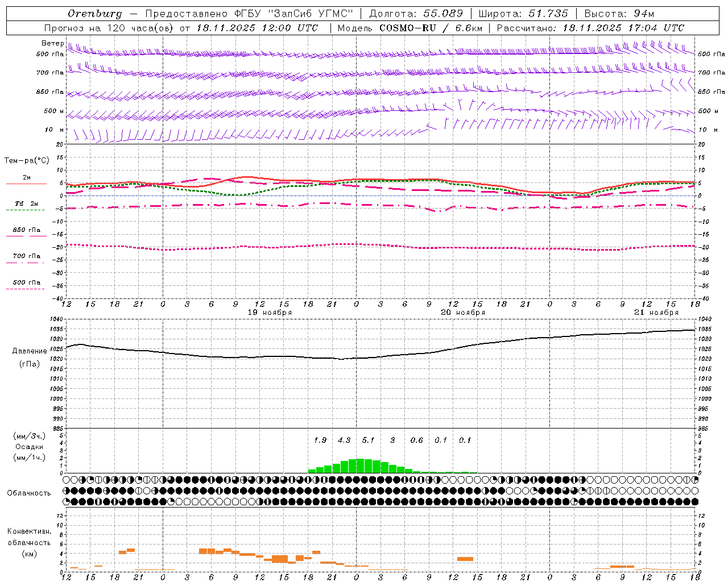Click the black pressure curve line
728x582 pixels.
click(380, 357)
